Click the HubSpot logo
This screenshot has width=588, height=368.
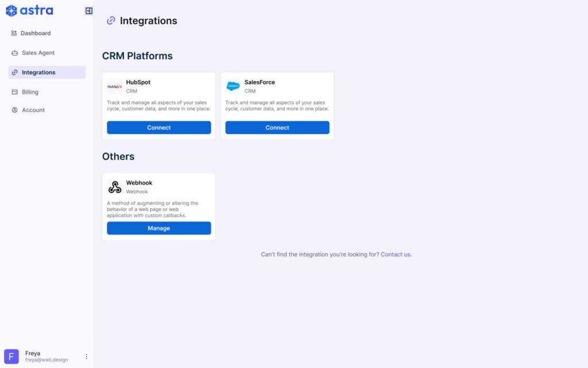coord(115,86)
